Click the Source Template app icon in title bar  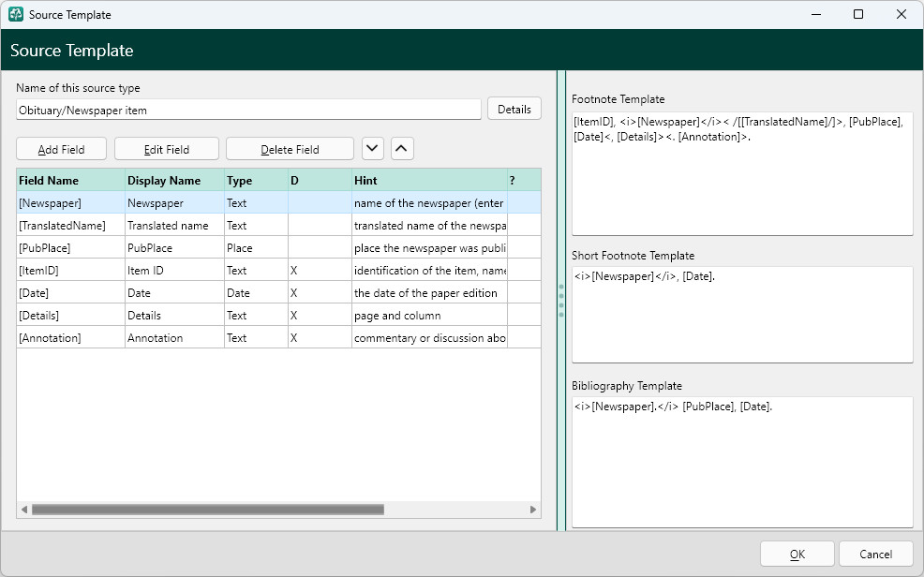tap(16, 14)
